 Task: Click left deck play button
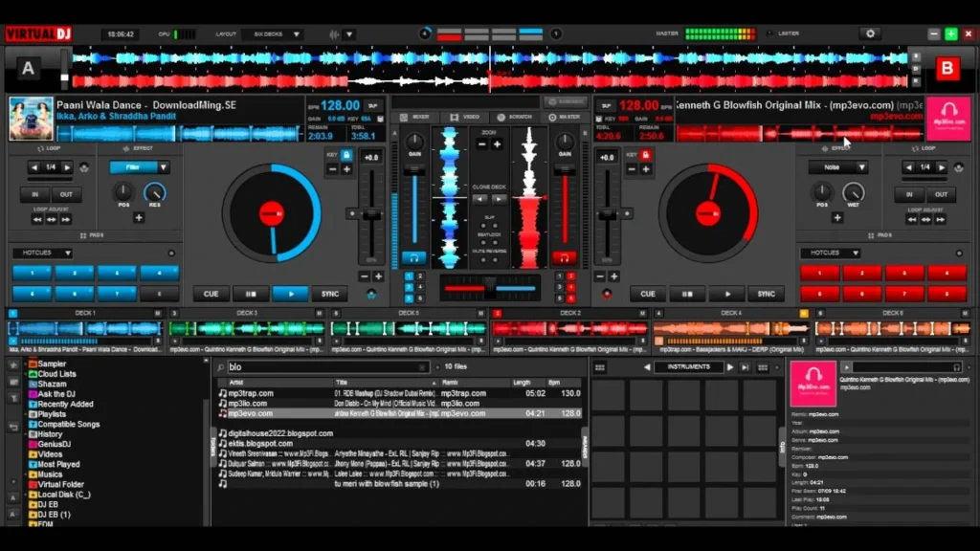click(291, 294)
